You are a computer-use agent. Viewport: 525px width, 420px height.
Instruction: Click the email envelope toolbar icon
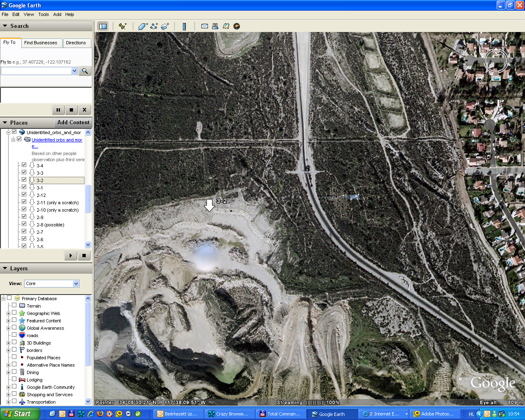(x=204, y=26)
